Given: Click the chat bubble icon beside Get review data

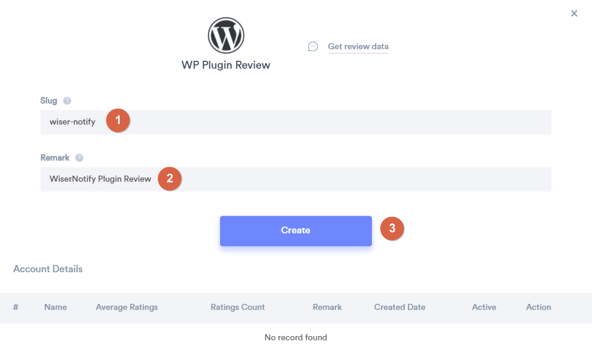Looking at the screenshot, I should (313, 46).
